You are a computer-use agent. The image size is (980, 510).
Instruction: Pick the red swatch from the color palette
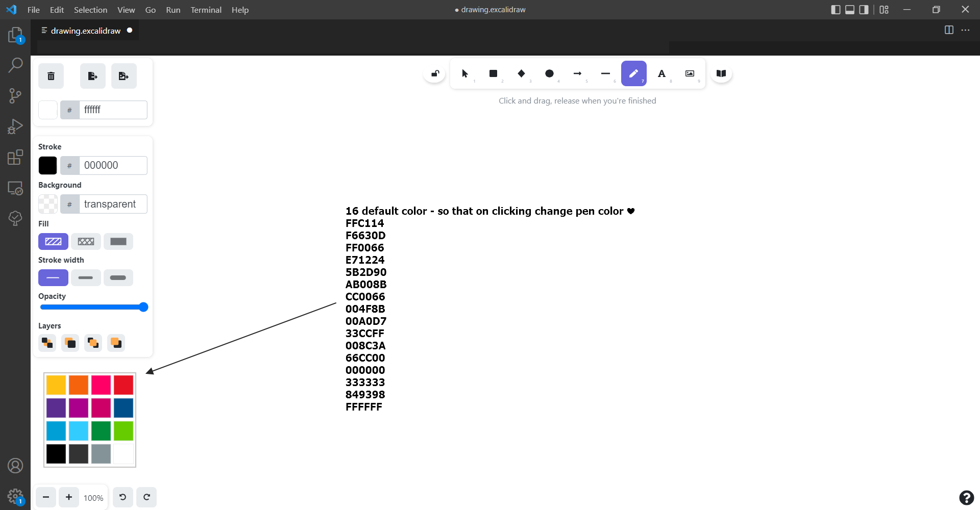123,385
